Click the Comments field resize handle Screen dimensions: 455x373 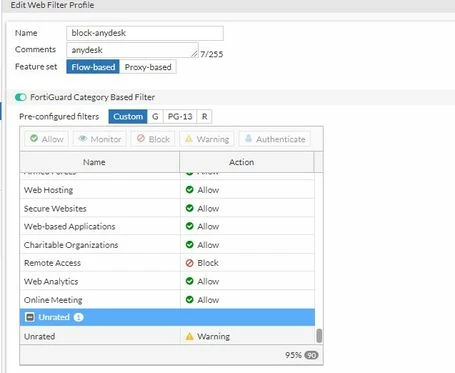[194, 54]
